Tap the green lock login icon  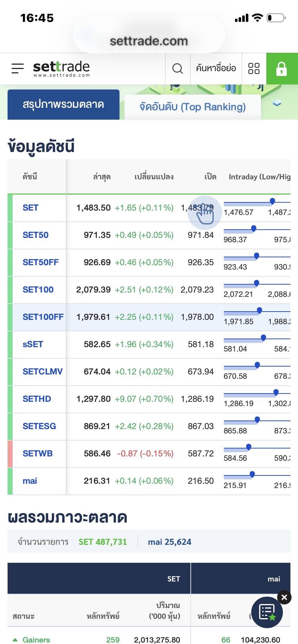(x=282, y=69)
